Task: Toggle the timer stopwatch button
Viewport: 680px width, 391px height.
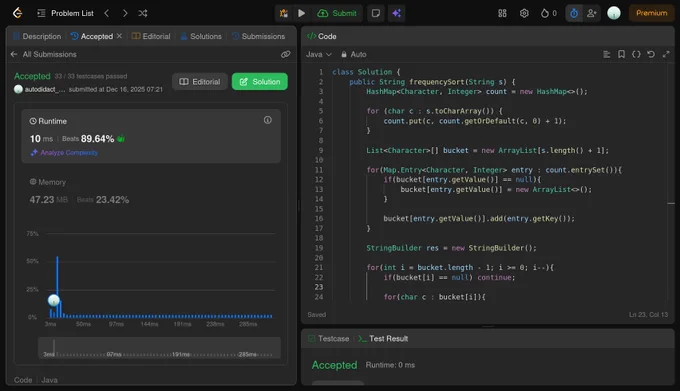Action: pos(574,13)
